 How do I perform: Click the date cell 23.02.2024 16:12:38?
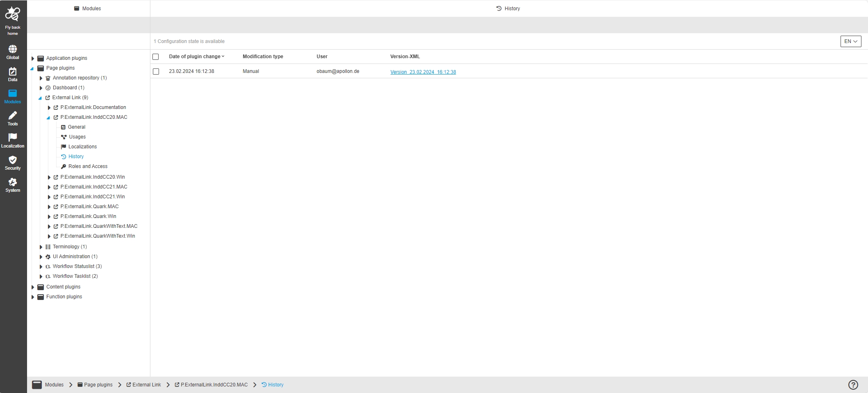tap(191, 71)
